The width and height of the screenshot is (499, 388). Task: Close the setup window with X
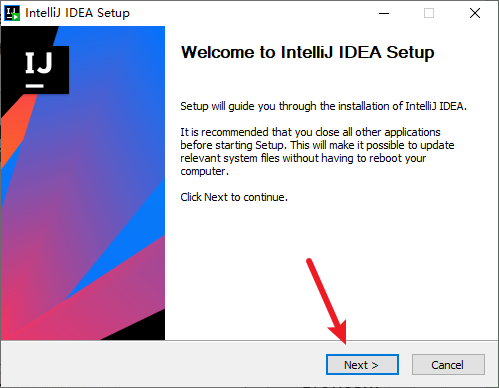[x=475, y=13]
